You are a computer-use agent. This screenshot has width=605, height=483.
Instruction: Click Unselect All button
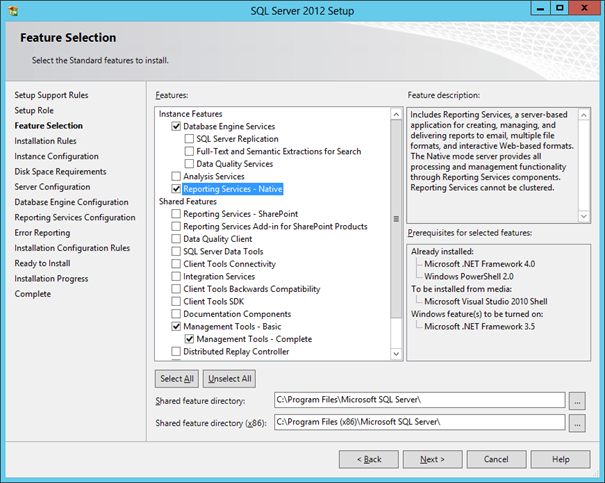click(229, 379)
